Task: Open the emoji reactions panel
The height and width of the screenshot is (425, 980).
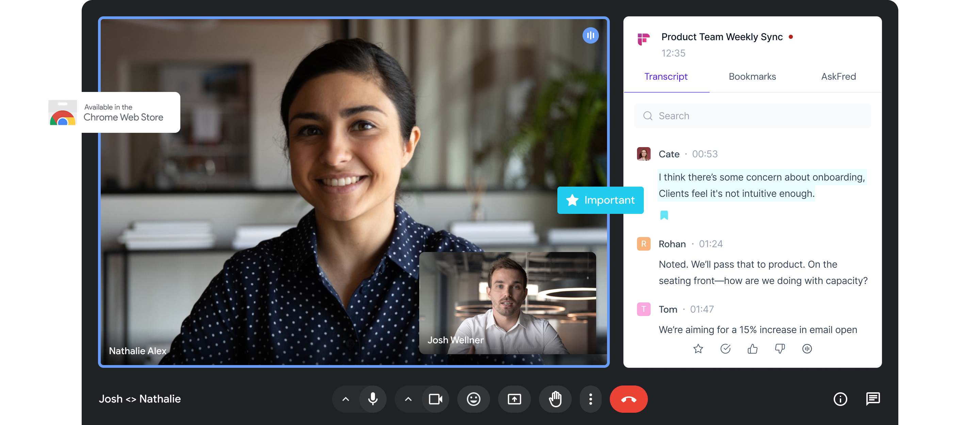Action: coord(473,399)
